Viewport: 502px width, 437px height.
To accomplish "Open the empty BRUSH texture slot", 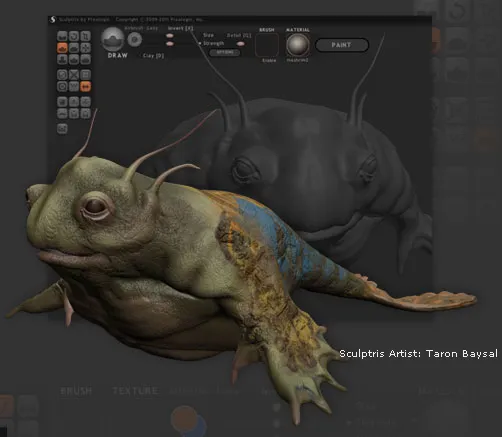I will pyautogui.click(x=267, y=45).
